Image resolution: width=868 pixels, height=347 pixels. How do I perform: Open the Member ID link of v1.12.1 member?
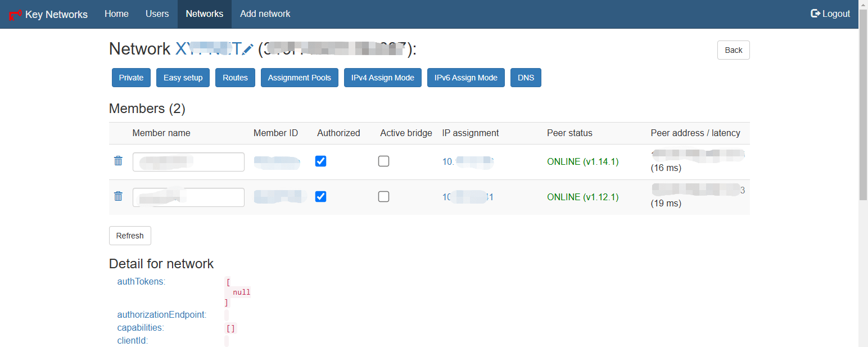tap(279, 197)
